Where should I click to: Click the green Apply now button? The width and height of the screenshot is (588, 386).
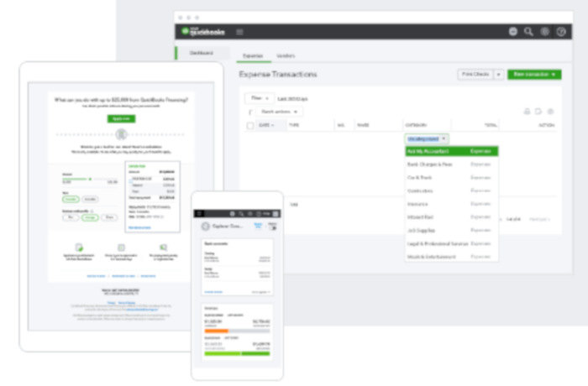pos(121,119)
